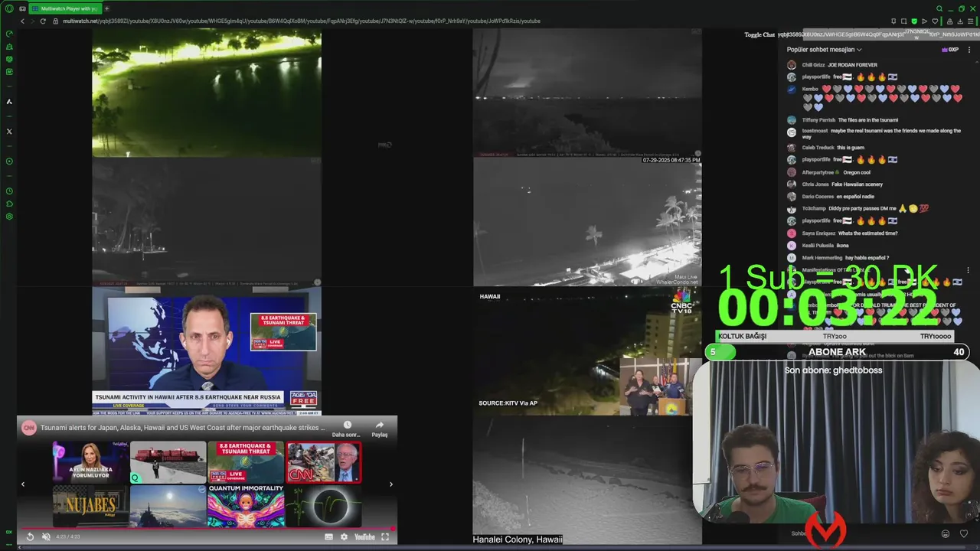Open GX Control gauge in sidebar
980x551 pixels.
[x=9, y=34]
